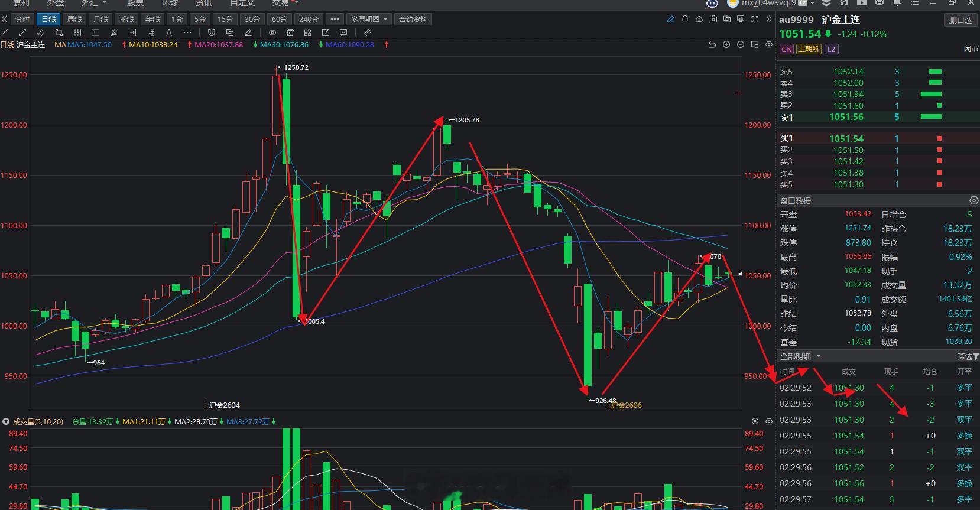
Task: Take a chart screenshot with camera icon
Action: point(713,20)
